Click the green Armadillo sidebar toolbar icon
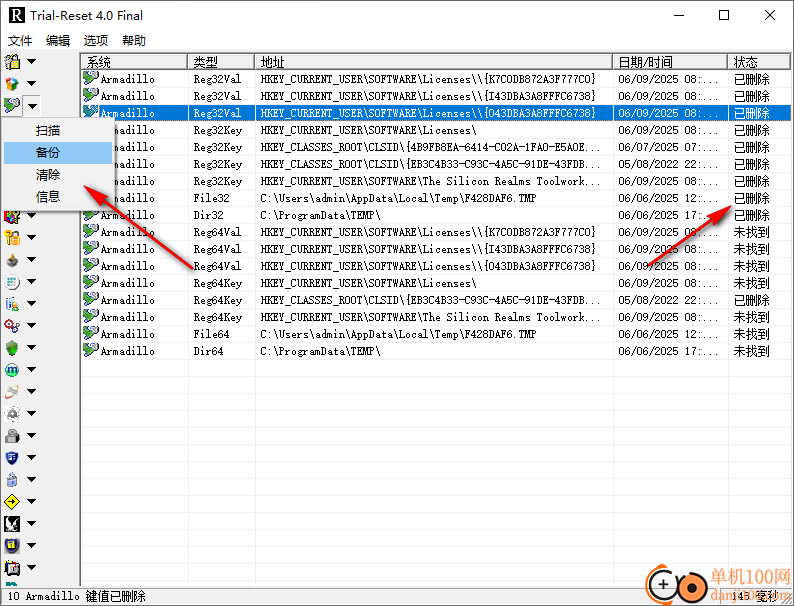Viewport: 794px width, 606px height. pyautogui.click(x=12, y=105)
